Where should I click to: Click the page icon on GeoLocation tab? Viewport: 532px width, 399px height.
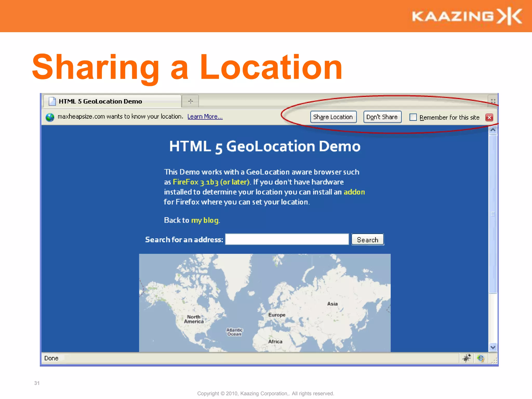pyautogui.click(x=52, y=101)
